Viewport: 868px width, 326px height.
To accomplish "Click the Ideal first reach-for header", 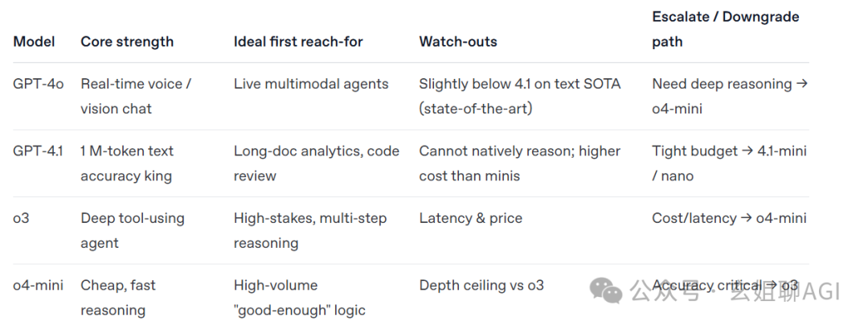I will (x=298, y=42).
